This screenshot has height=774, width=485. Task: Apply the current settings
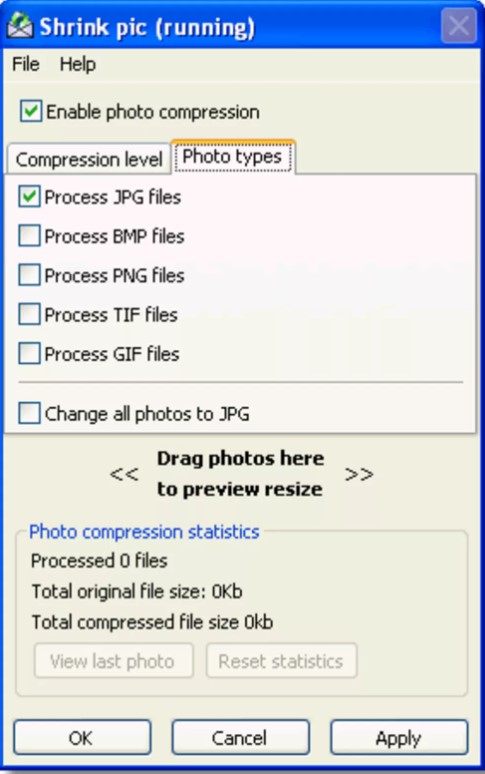(x=399, y=737)
